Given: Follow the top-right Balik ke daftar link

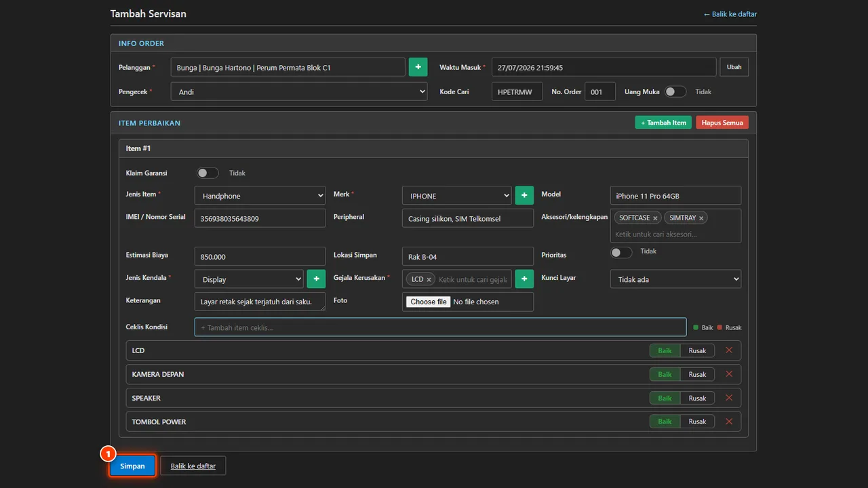Looking at the screenshot, I should coord(730,14).
